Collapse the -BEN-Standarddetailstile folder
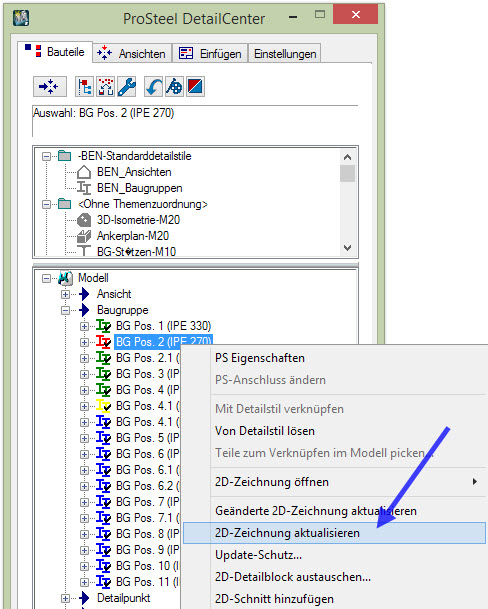This screenshot has height=609, width=488. click(46, 156)
